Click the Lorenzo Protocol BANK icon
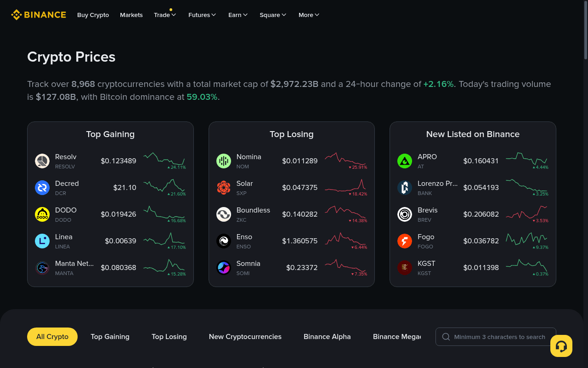Viewport: 588px width, 368px height. coord(405,188)
